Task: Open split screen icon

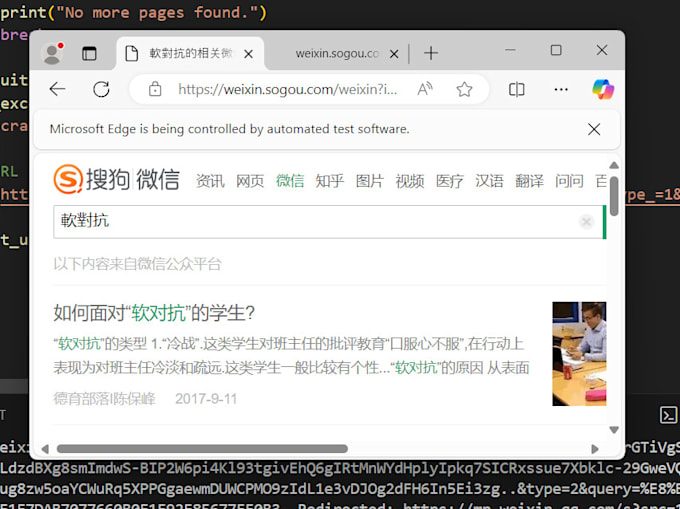Action: coord(517,89)
